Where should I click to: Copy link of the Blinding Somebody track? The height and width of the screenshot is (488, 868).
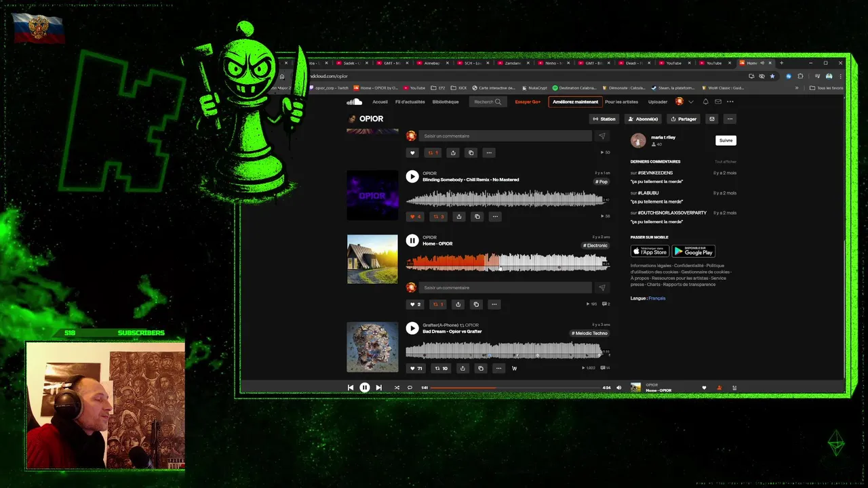pyautogui.click(x=477, y=217)
